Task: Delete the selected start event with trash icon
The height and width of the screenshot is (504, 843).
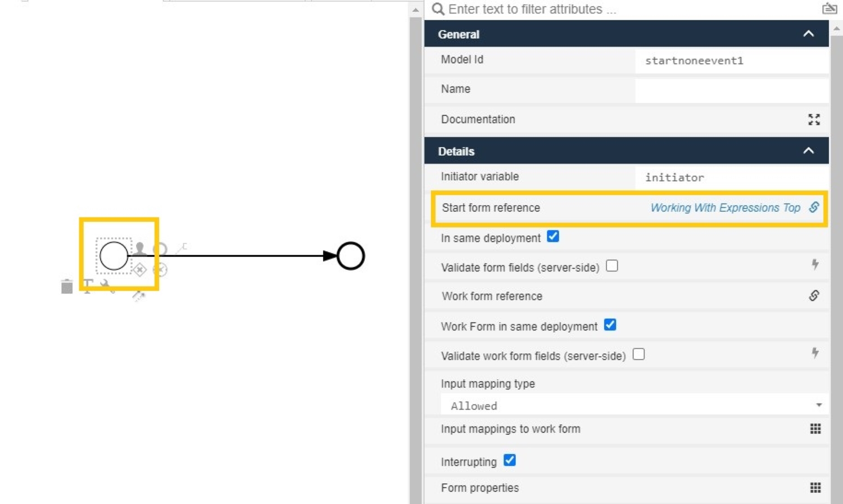Action: pos(67,287)
